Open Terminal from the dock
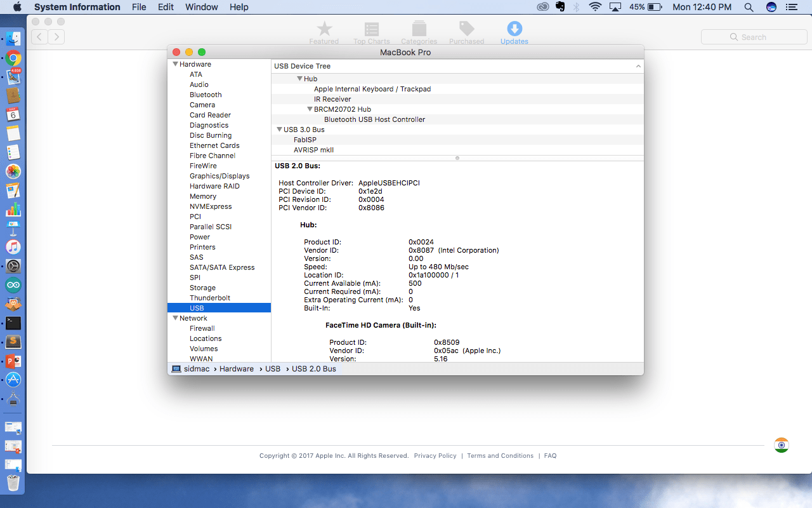 pyautogui.click(x=13, y=323)
